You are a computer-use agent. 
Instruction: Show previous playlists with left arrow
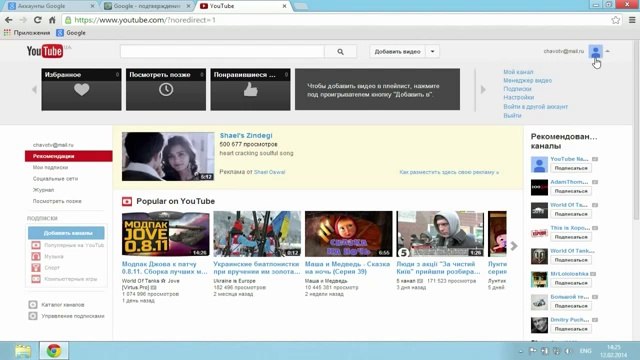pyautogui.click(x=34, y=89)
